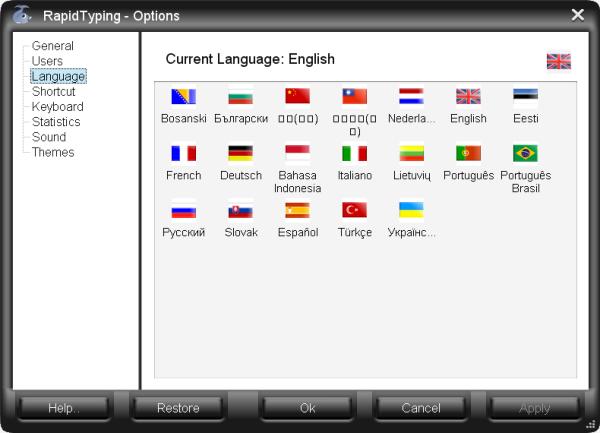Click the English flag in the list

468,96
